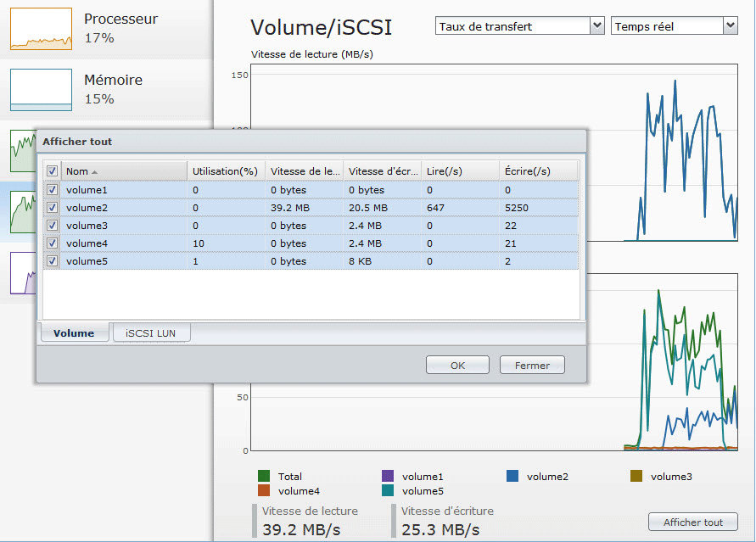The image size is (756, 542).
Task: Click the blue volume2 legend swatch
Action: 512,476
